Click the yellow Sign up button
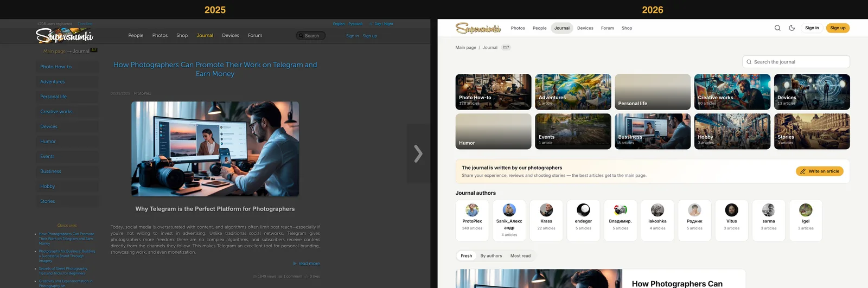This screenshot has height=288, width=868. coord(838,28)
